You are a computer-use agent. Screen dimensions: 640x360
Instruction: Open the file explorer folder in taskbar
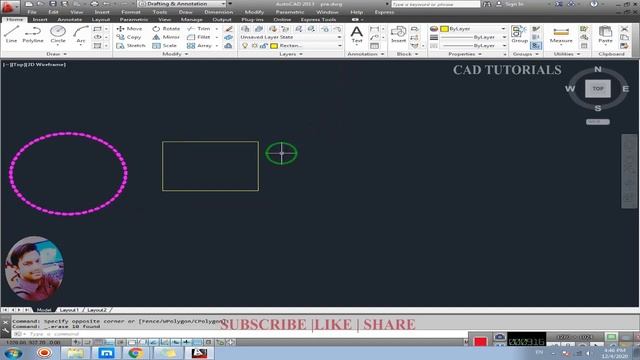(75, 353)
